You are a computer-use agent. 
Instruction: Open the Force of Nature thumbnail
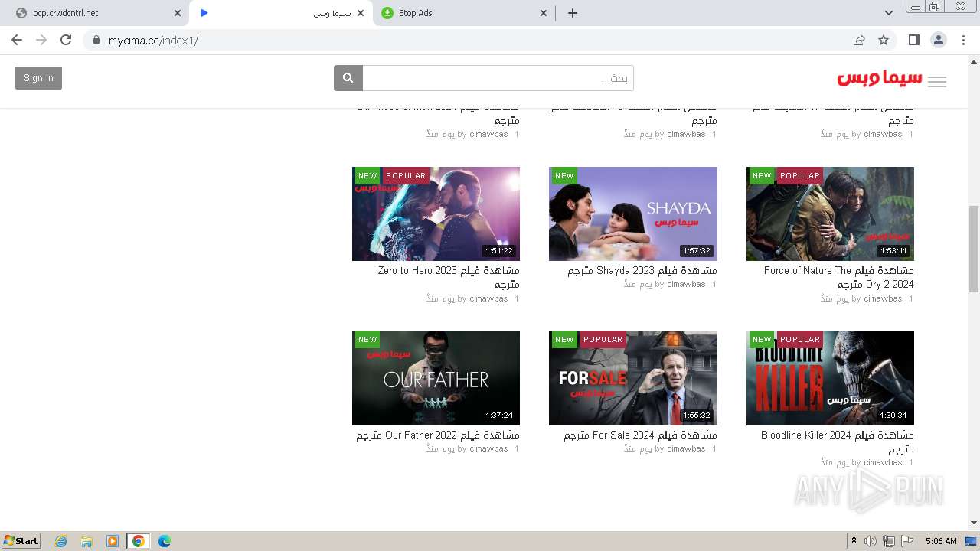click(830, 214)
